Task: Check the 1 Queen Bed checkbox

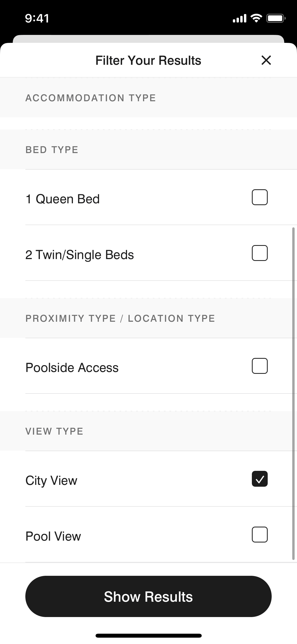Action: pos(260,197)
